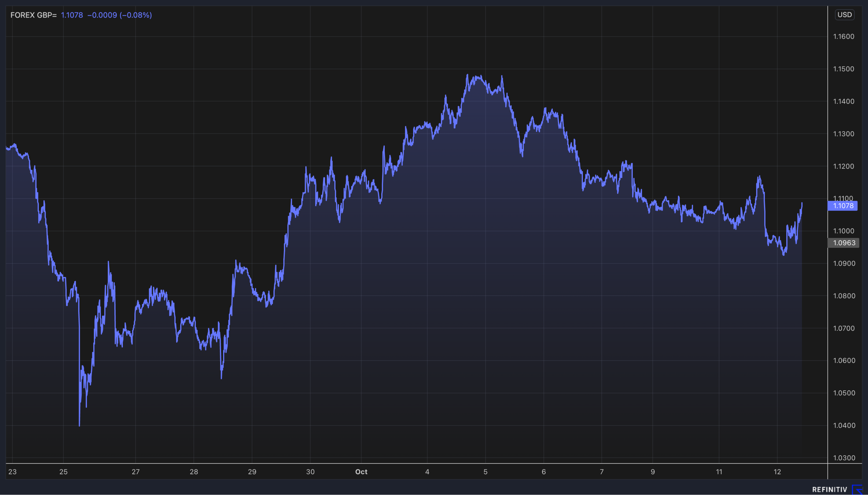The height and width of the screenshot is (495, 868).
Task: Click the 1.0600 price axis label
Action: [844, 360]
